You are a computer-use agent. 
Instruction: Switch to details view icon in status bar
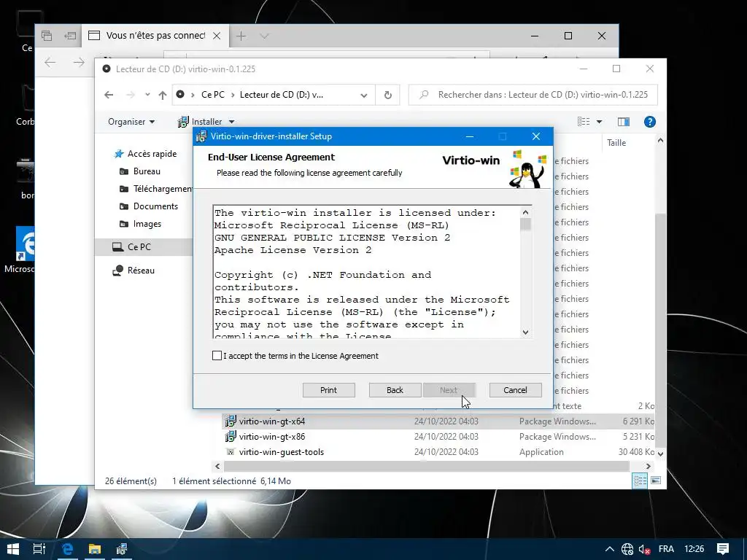pyautogui.click(x=640, y=481)
